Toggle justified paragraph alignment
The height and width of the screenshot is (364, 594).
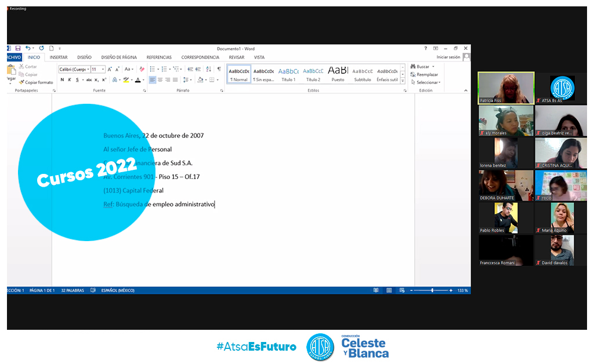coord(175,80)
